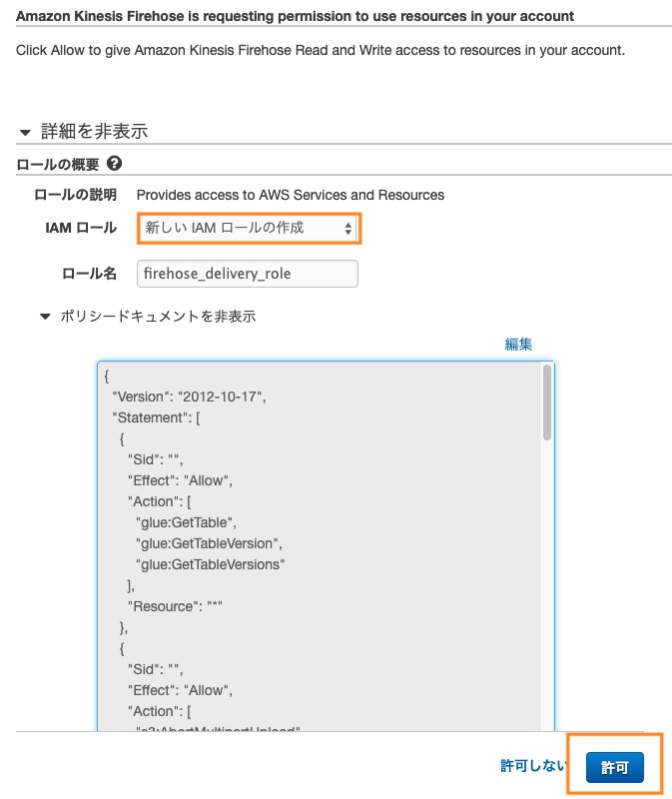Screen dimensions: 672x799
Task: Collapse the 詳細を非表示 details section
Action: [84, 132]
